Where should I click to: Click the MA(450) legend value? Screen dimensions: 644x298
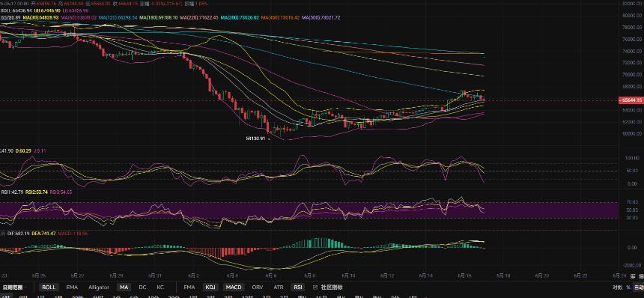[x=280, y=18]
